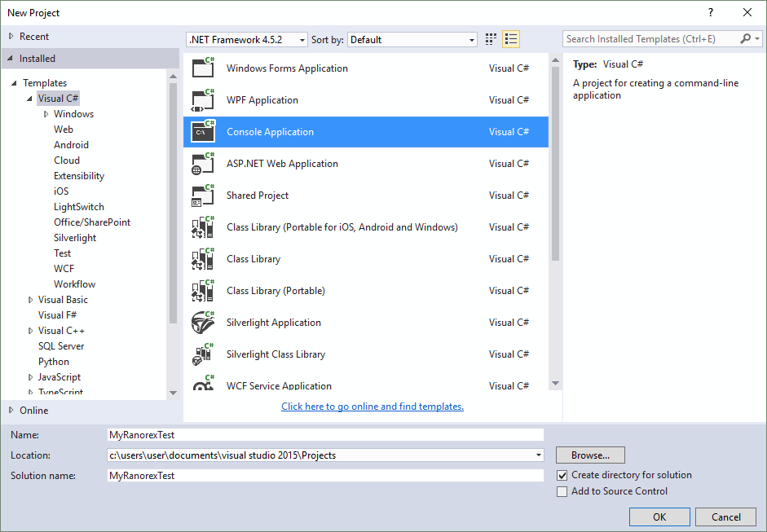767x532 pixels.
Task: Select the LightSwitch template category
Action: click(x=79, y=207)
